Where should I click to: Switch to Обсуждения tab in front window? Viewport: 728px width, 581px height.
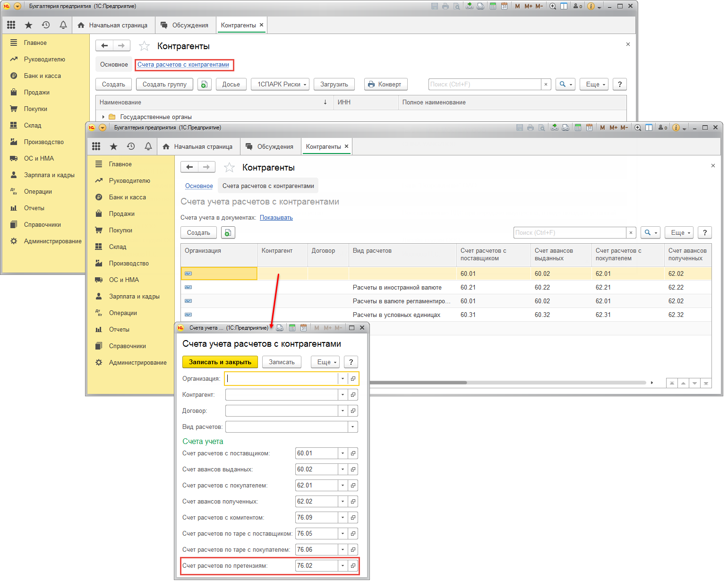point(269,146)
